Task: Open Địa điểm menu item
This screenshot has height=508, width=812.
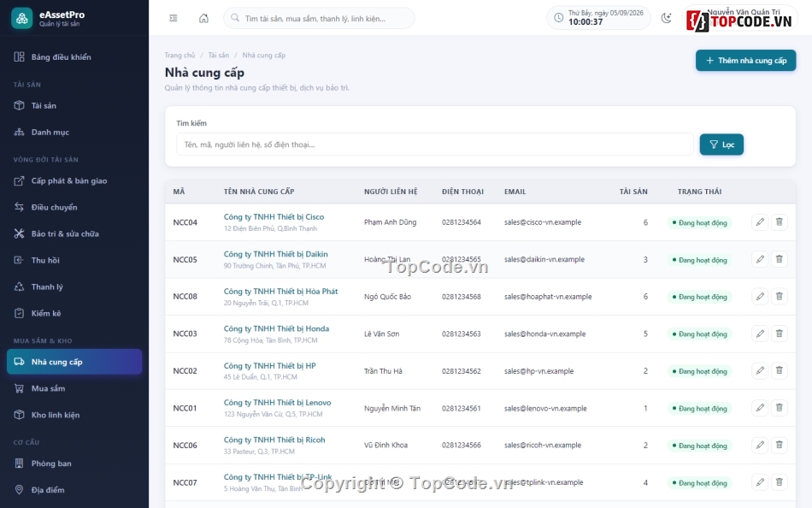Action: (74, 490)
